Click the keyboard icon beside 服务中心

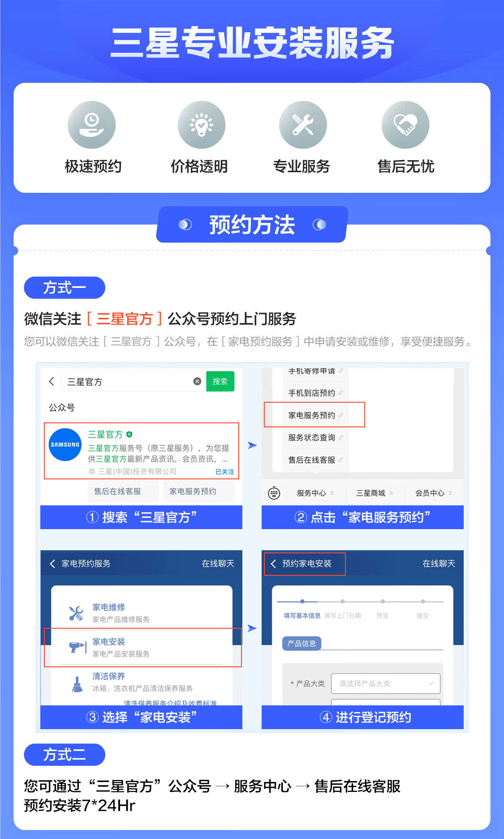[x=274, y=493]
